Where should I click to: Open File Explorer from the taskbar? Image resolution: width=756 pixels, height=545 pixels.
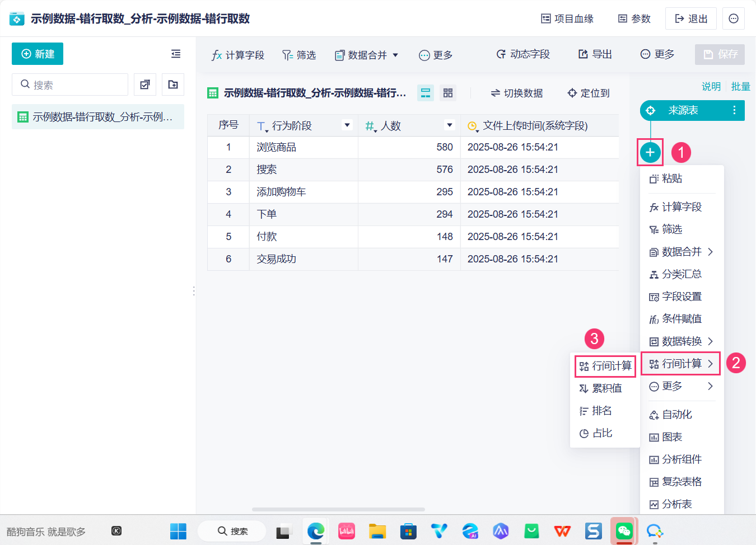[377, 531]
